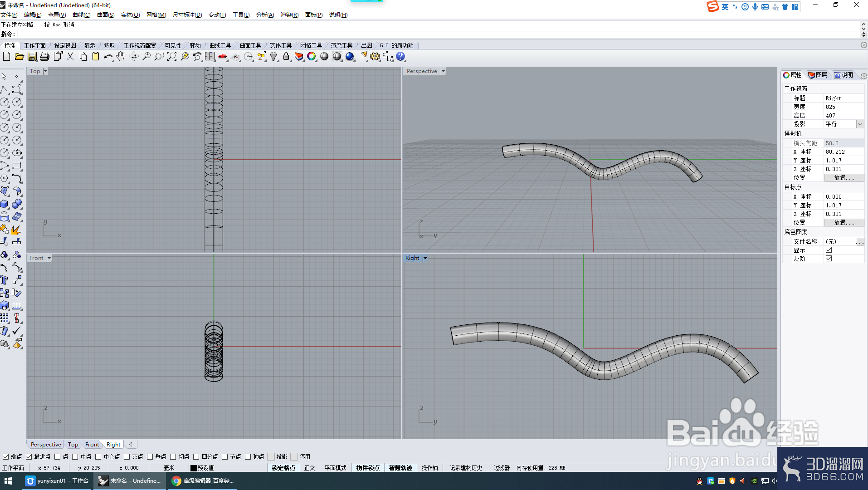Click the Paste clipboard icon

96,56
